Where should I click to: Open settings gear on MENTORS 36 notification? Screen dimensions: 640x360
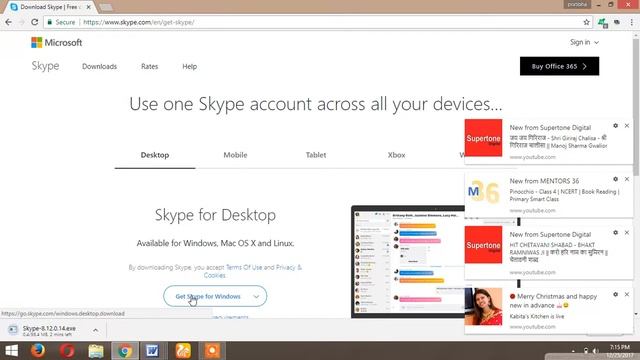pyautogui.click(x=615, y=179)
